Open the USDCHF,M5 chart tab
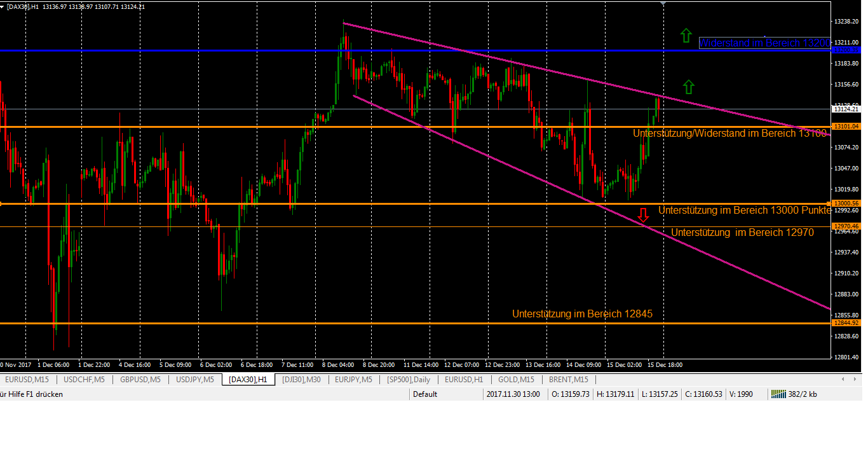Viewport: 868px width, 463px height. tap(85, 380)
